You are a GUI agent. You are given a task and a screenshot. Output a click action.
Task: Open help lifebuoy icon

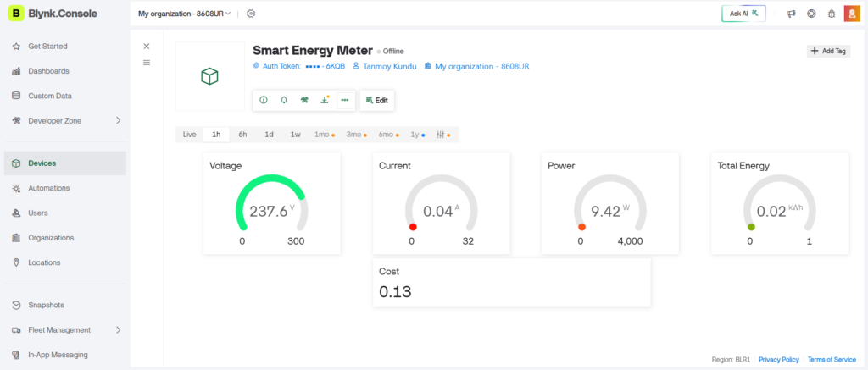pyautogui.click(x=811, y=14)
